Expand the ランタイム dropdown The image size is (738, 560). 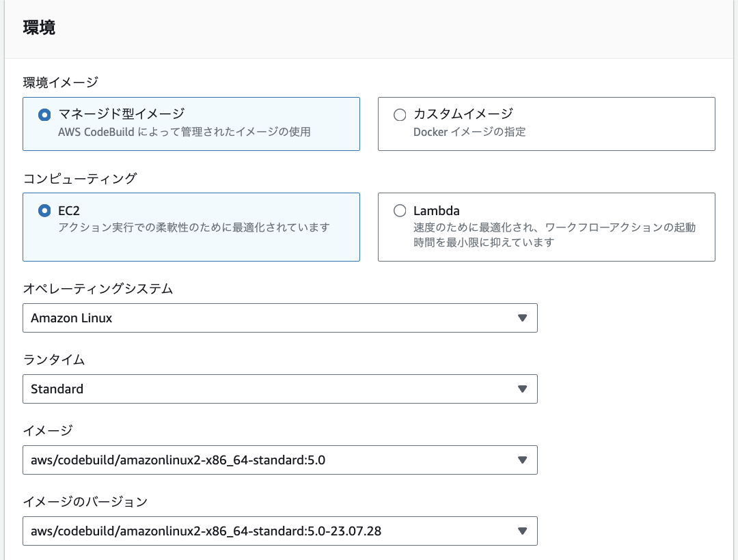[x=280, y=389]
